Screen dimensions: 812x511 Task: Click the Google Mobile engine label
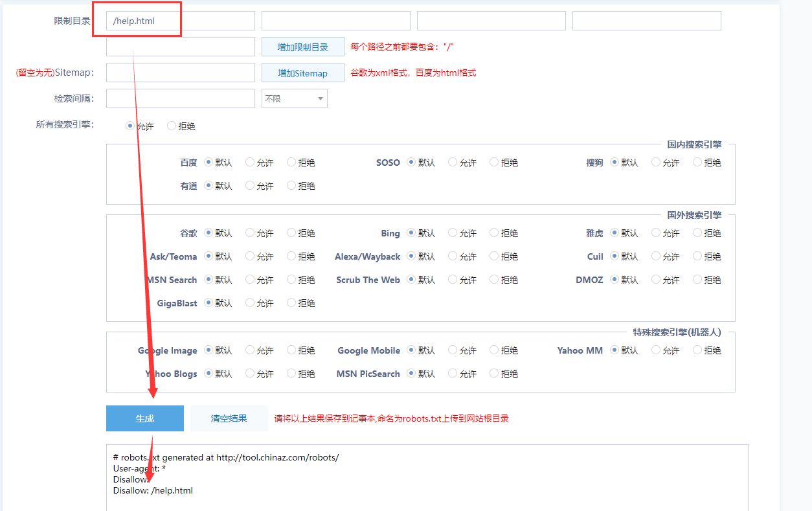tap(368, 350)
